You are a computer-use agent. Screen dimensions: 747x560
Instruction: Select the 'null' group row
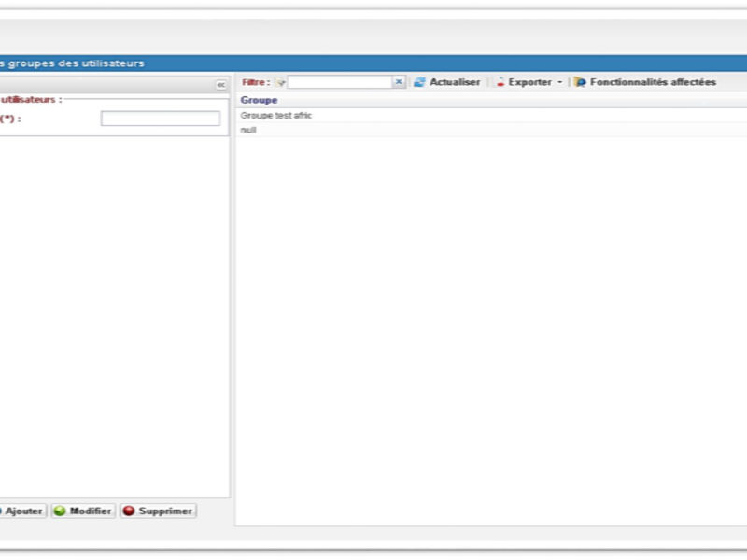248,130
